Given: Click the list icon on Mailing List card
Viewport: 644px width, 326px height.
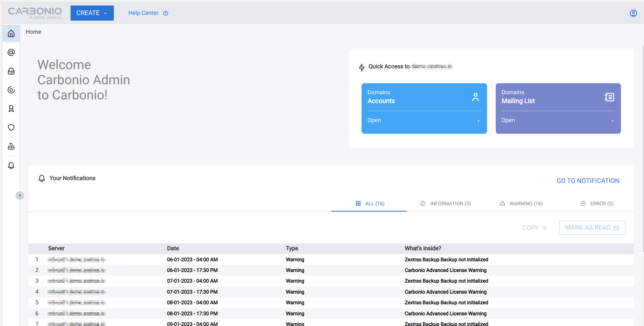Looking at the screenshot, I should (609, 97).
